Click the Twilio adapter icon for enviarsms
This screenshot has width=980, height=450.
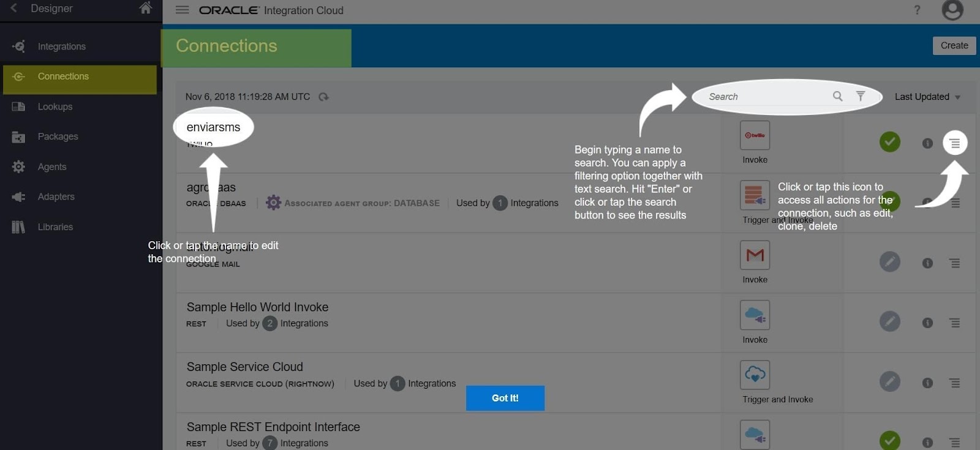click(x=755, y=135)
